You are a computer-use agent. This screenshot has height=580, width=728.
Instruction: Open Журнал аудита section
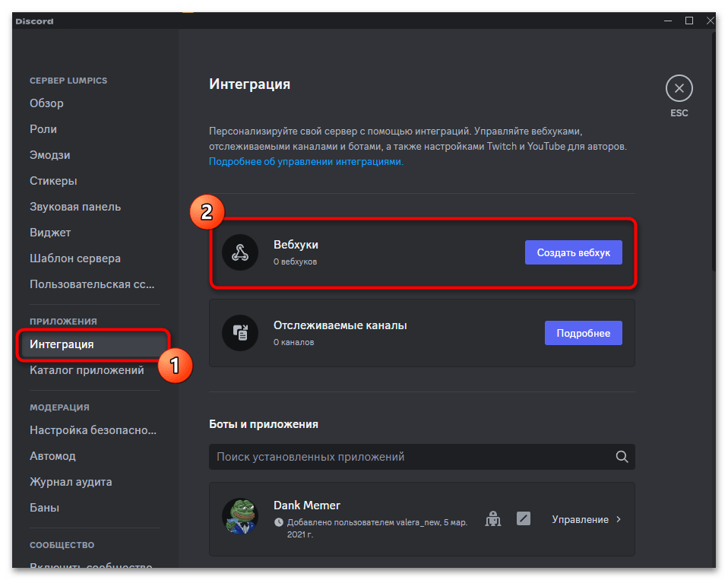[x=71, y=481]
